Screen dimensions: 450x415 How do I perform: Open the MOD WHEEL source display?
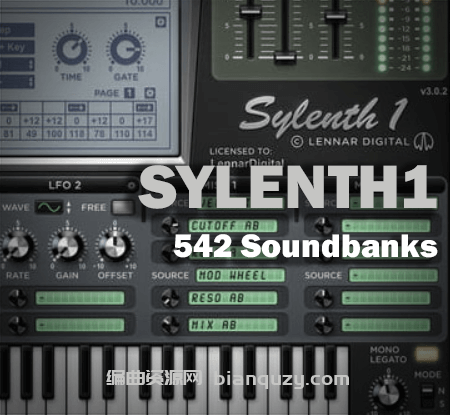pos(240,275)
